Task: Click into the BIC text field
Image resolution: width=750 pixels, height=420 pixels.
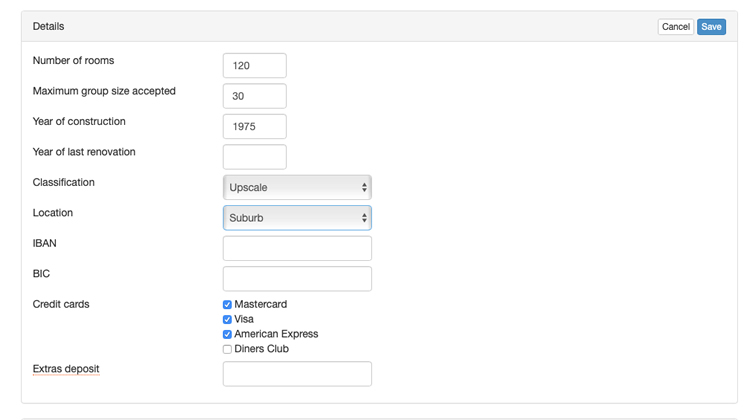Action: click(297, 279)
